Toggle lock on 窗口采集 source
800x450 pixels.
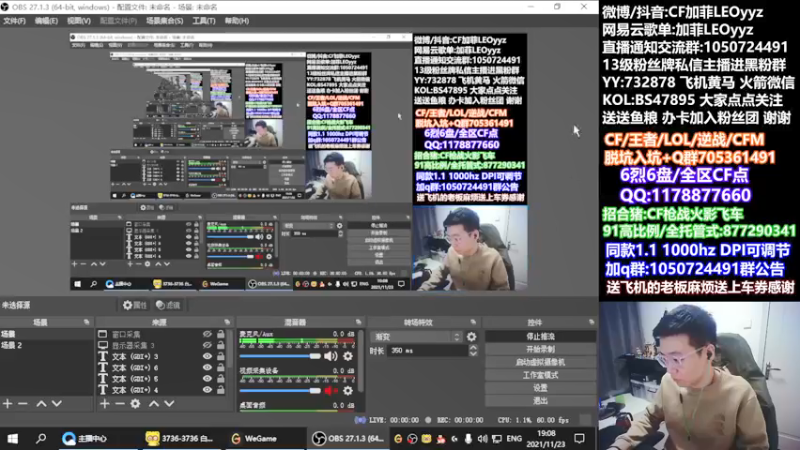220,334
